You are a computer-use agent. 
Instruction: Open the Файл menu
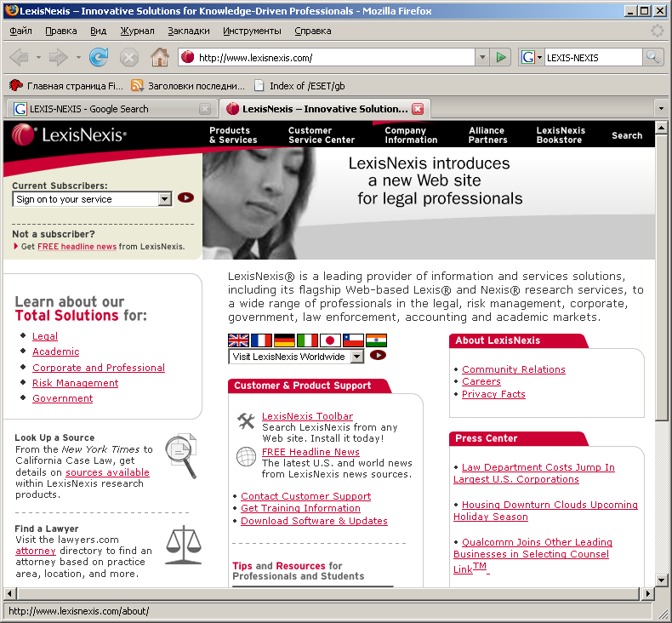tap(20, 31)
